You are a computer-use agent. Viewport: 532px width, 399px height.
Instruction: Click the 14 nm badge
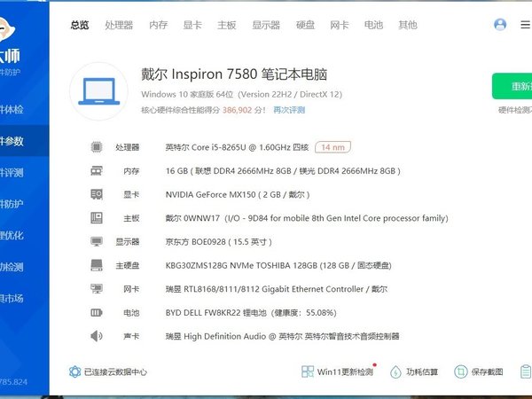click(332, 147)
